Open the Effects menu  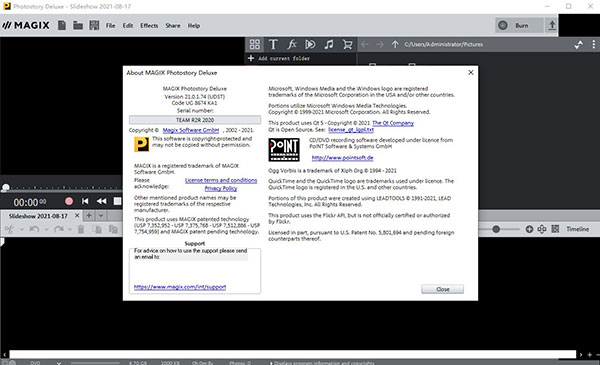[x=149, y=26]
